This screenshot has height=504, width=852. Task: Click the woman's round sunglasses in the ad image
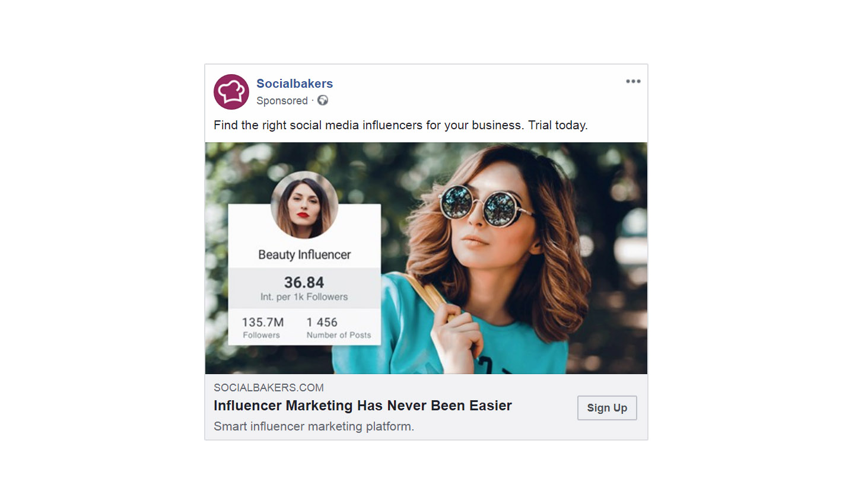click(x=481, y=206)
